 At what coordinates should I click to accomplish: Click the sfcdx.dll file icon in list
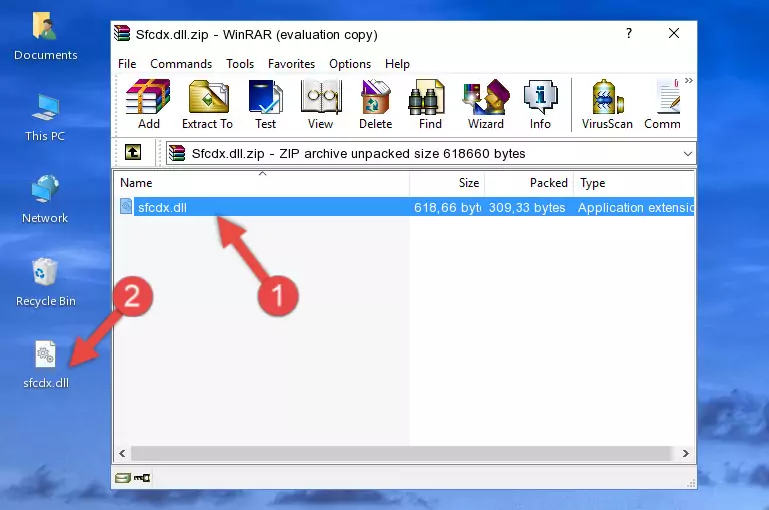[126, 206]
